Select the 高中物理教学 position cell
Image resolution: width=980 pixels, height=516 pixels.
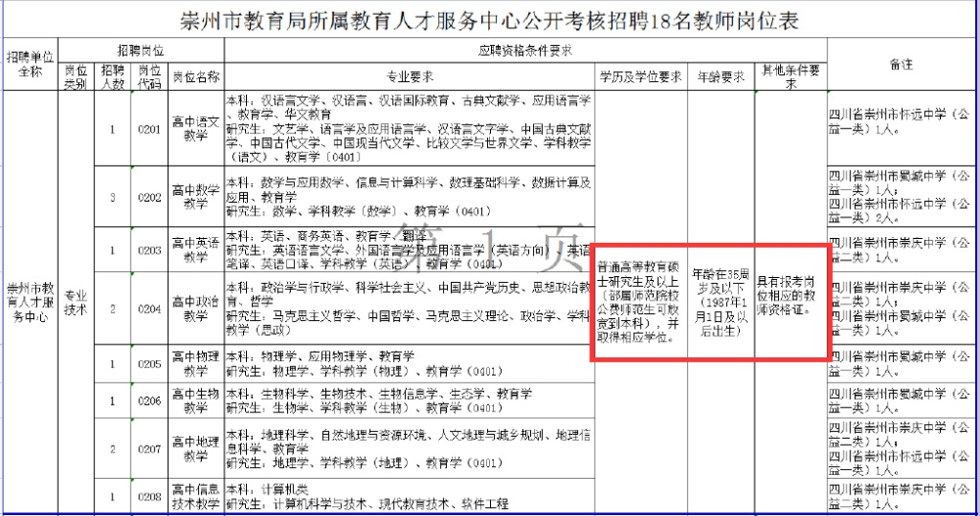pyautogui.click(x=196, y=364)
